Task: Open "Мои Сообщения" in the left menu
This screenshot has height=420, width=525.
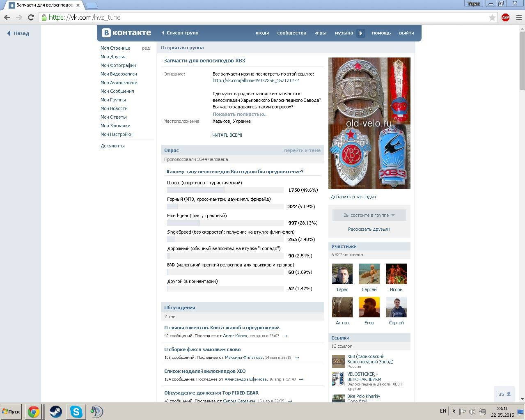Action: (x=117, y=91)
